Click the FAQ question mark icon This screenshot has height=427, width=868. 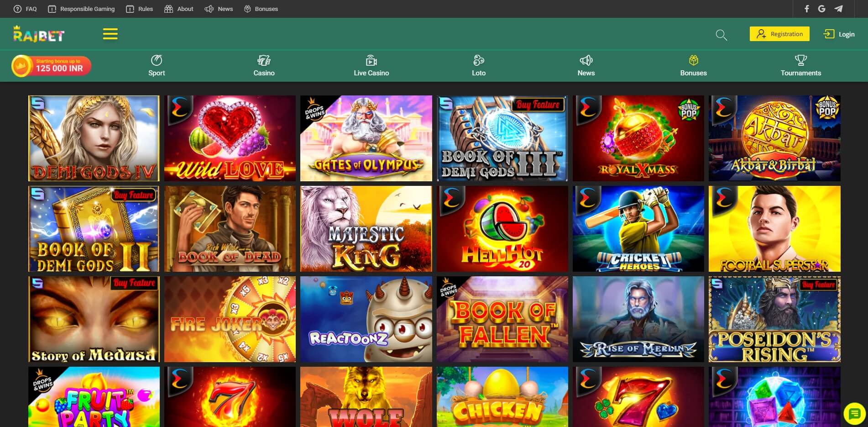tap(17, 9)
